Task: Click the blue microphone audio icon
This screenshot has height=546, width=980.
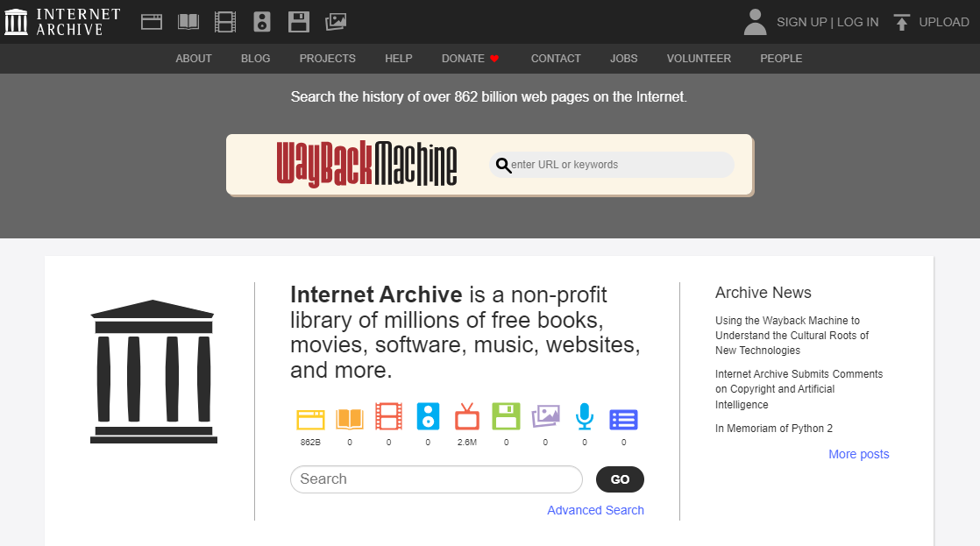Action: pyautogui.click(x=584, y=419)
